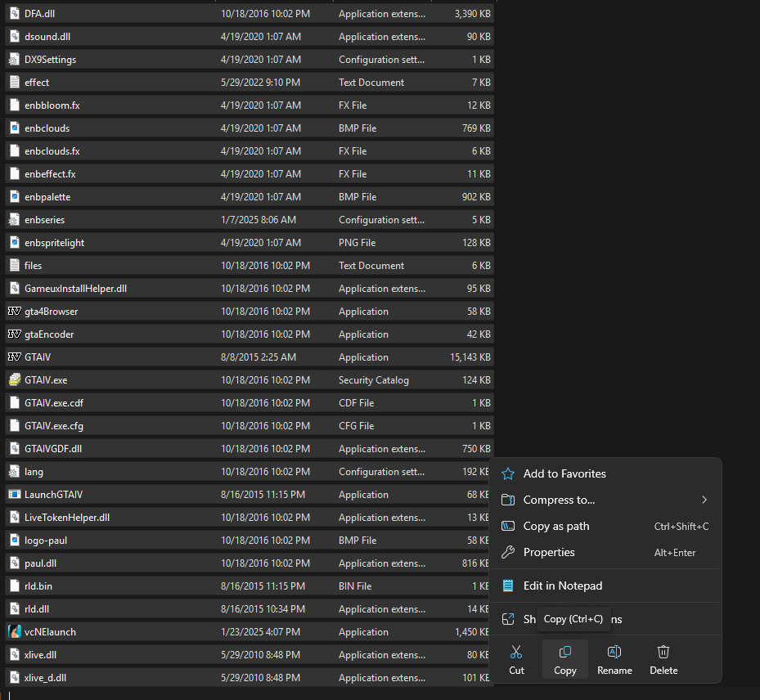Click the PNG File type cell
760x700 pixels.
coord(358,243)
